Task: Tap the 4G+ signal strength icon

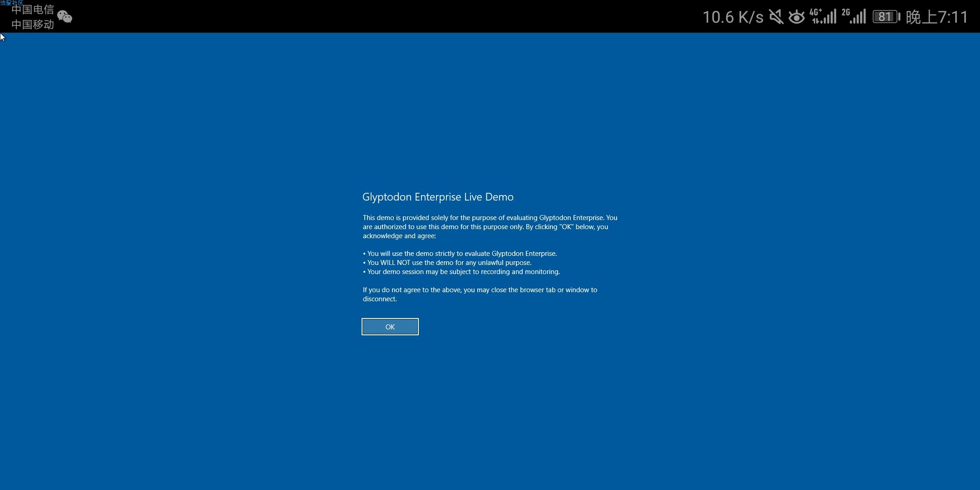Action: pos(823,16)
